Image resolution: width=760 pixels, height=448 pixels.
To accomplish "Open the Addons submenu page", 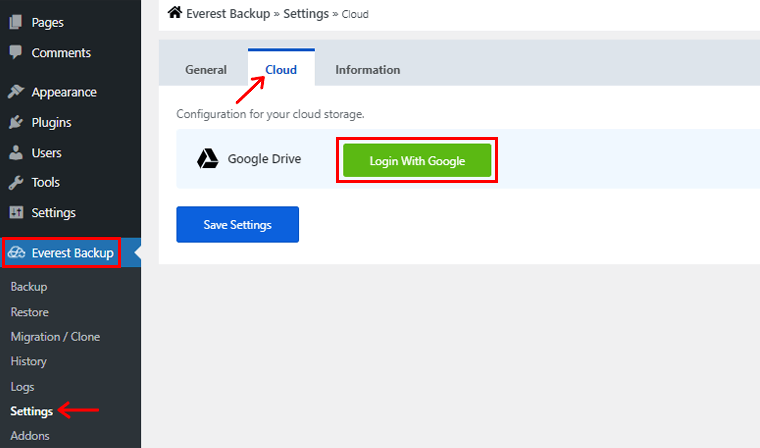I will [x=30, y=435].
